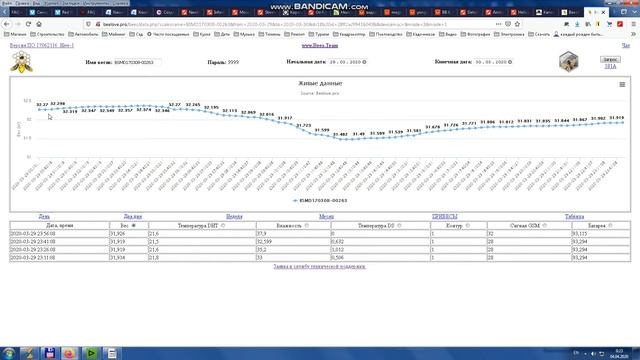Show the Месяц time range
Viewport: 640px width, 360px height.
point(327,216)
